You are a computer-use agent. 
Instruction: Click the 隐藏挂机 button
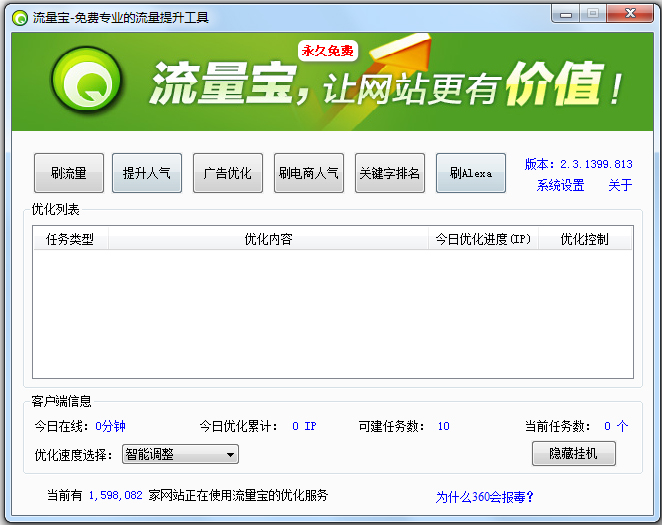[x=574, y=454]
